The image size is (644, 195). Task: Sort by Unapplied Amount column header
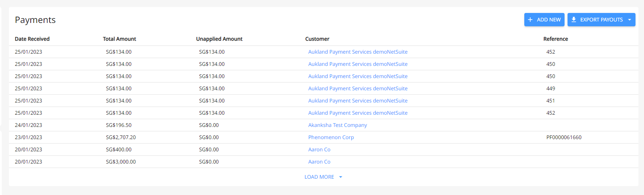(x=219, y=39)
